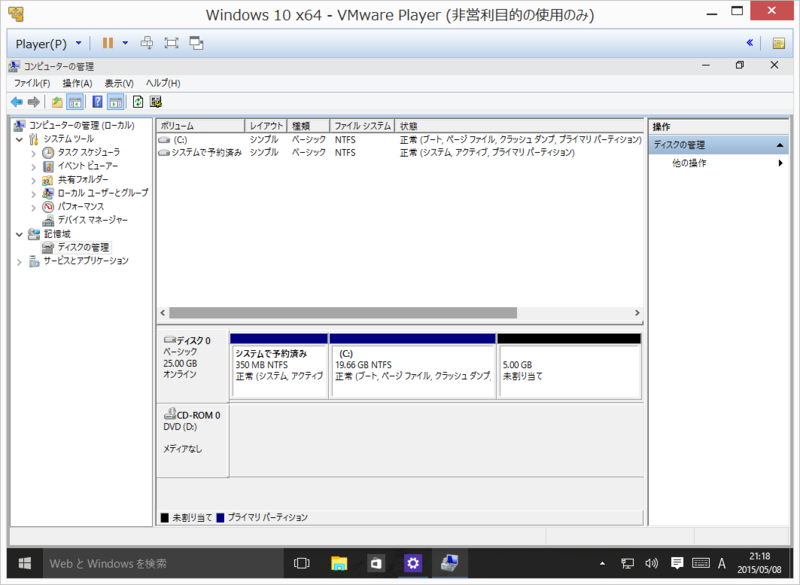
Task: Click the VMware collapse toolbar chevron
Action: tap(749, 43)
